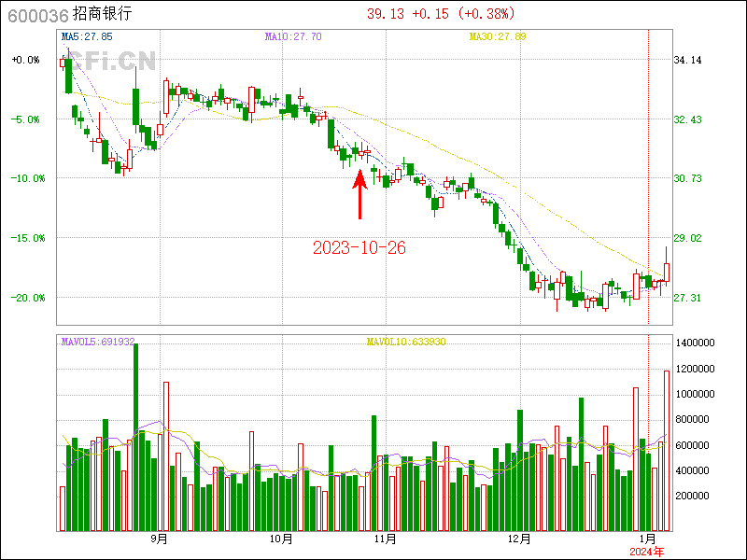Click the MA10:27.70 indicator label
This screenshot has height=560, width=747.
[293, 36]
